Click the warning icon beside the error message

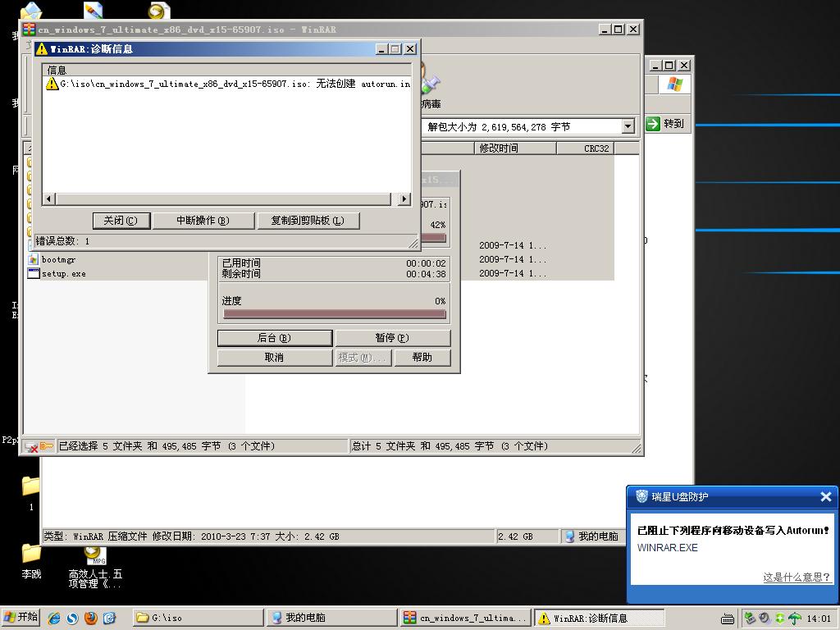point(52,84)
